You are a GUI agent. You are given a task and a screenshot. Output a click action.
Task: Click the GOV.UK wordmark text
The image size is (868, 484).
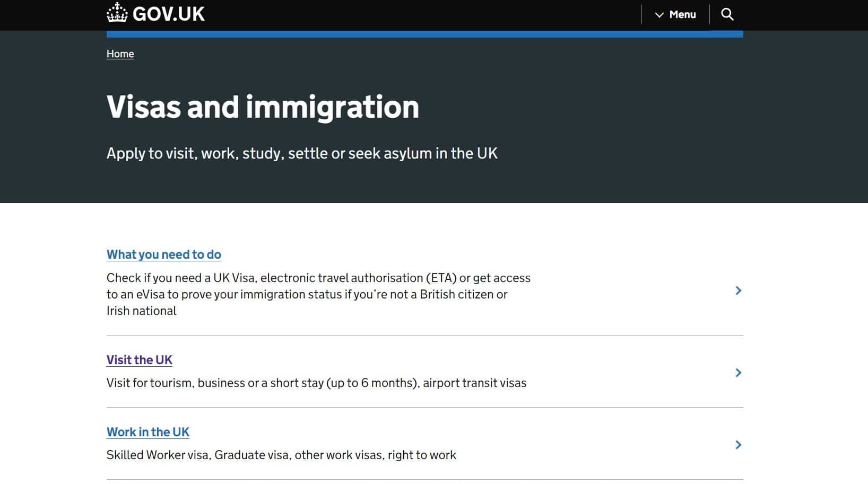pos(169,14)
